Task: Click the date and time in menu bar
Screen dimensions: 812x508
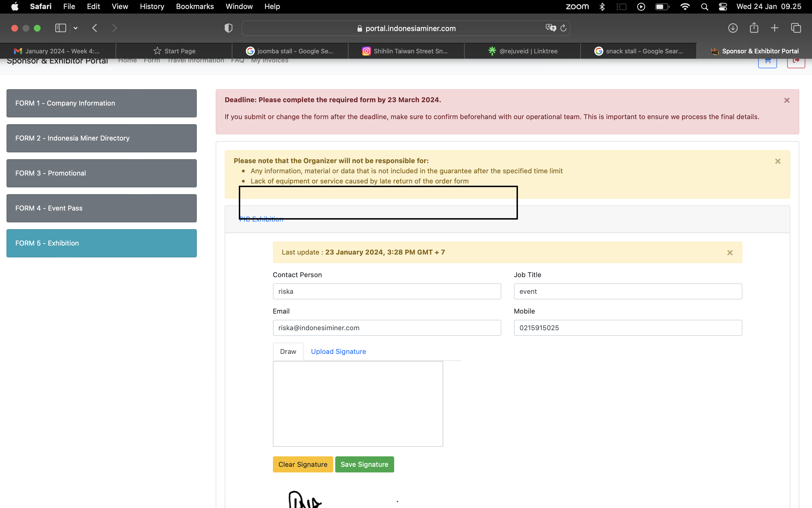Action: (769, 6)
